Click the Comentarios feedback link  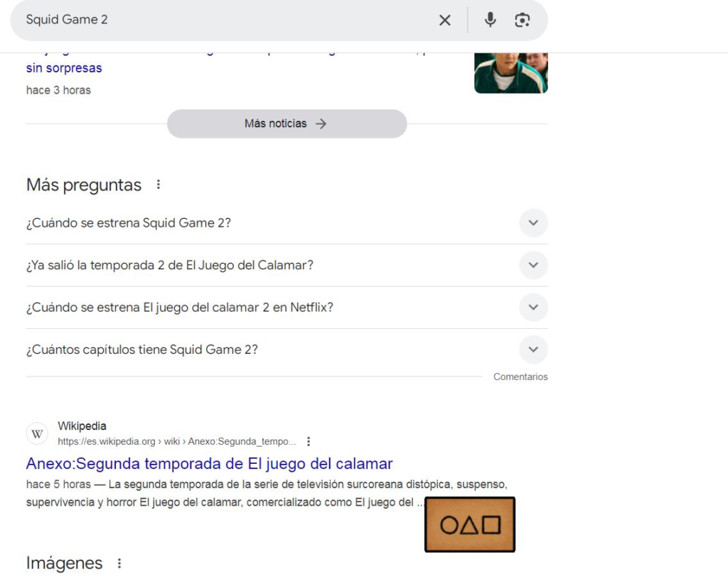(x=520, y=377)
